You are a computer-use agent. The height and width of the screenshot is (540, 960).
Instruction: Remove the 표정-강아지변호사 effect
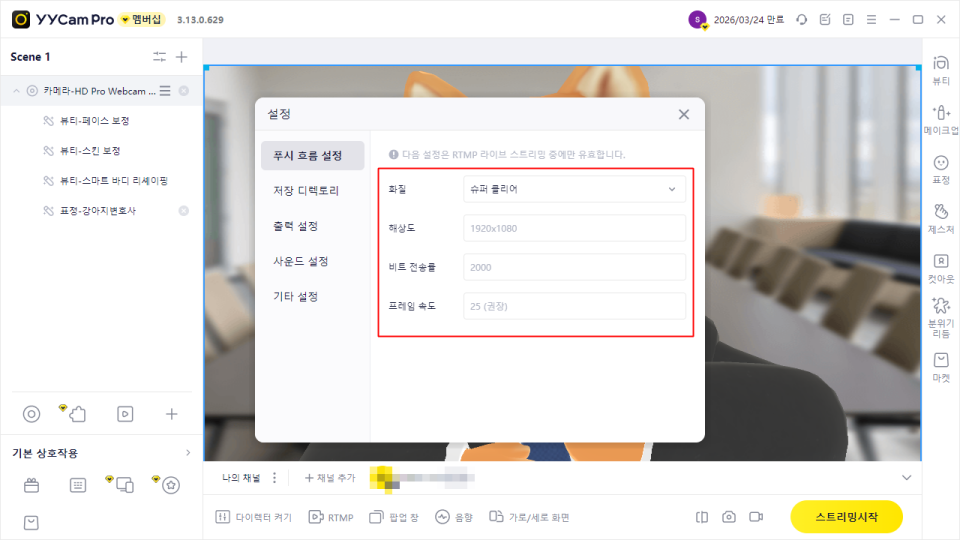click(x=183, y=211)
